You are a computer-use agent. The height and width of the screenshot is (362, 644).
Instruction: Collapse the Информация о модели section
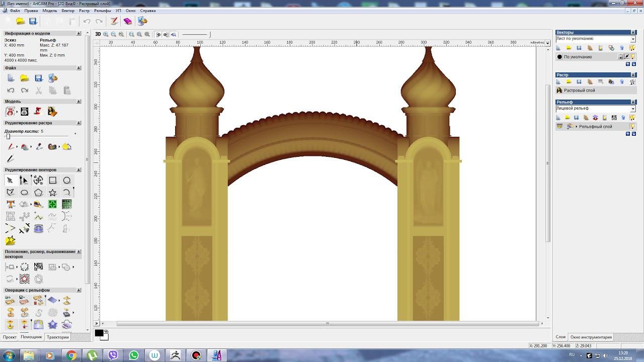(x=78, y=33)
